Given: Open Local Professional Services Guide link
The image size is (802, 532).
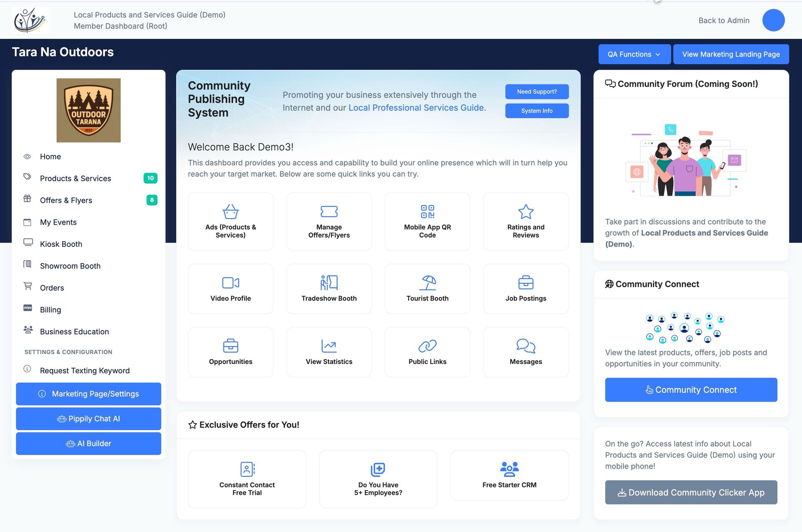Looking at the screenshot, I should (416, 108).
